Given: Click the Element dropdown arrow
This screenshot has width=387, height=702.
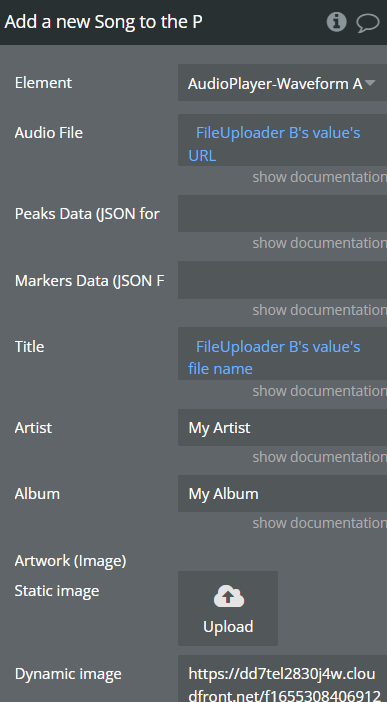Looking at the screenshot, I should tap(370, 82).
